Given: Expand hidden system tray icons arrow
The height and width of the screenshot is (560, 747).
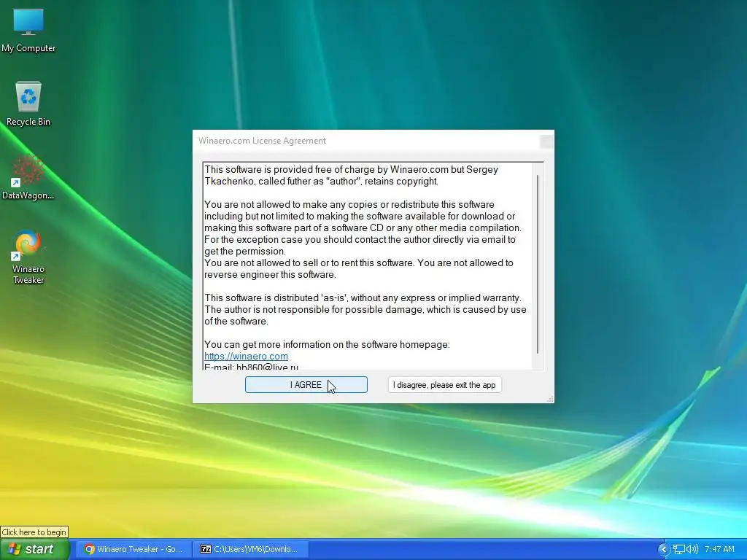Looking at the screenshot, I should pyautogui.click(x=664, y=550).
